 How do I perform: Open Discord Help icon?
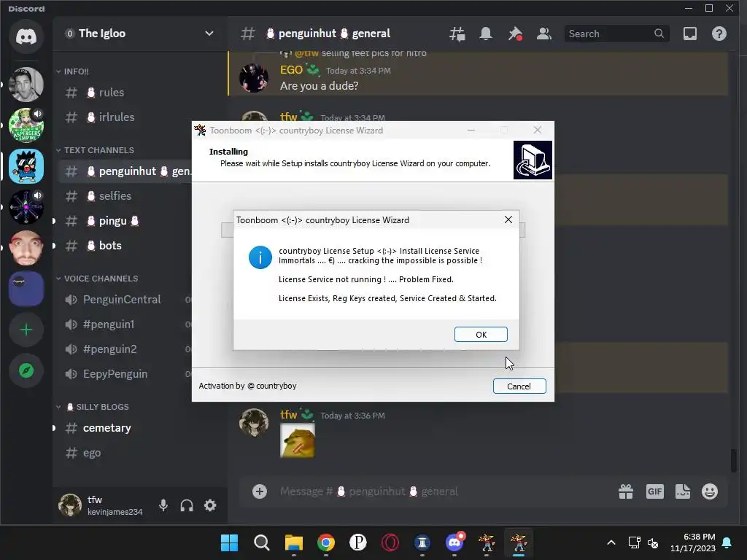click(x=719, y=34)
